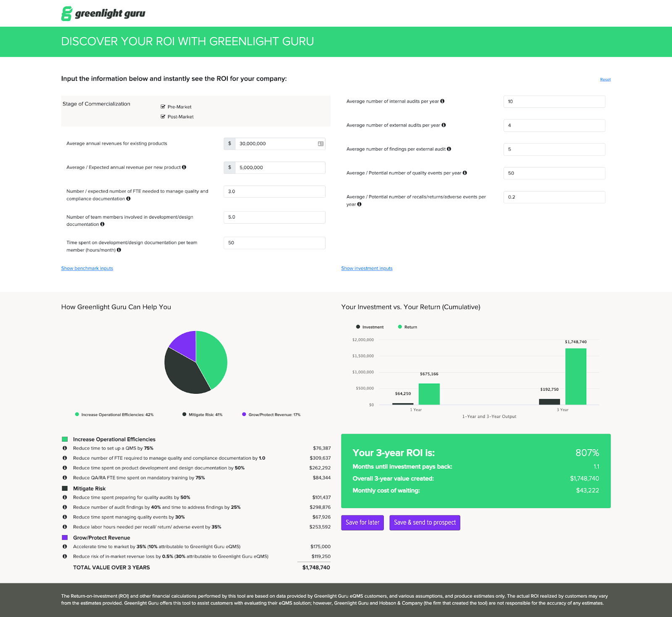The width and height of the screenshot is (672, 617).
Task: Expand 'Show benchmark inputs'
Action: coord(87,268)
